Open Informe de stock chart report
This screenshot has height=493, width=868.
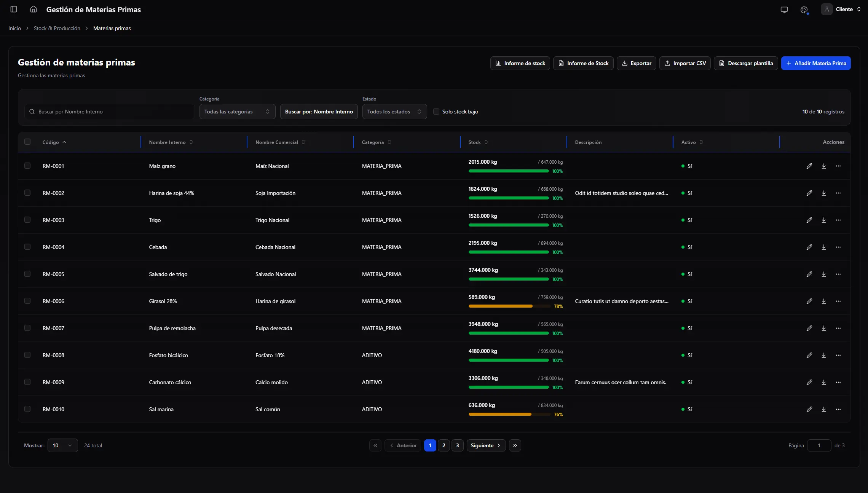coord(520,63)
